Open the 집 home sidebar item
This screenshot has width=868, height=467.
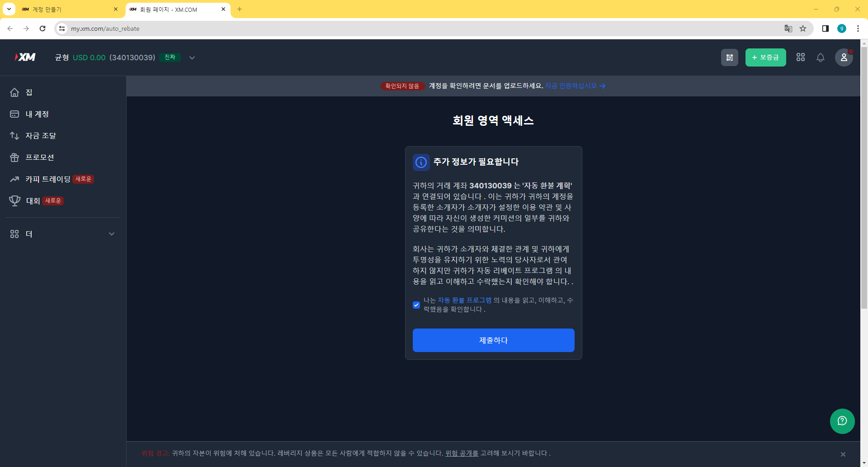pos(28,92)
